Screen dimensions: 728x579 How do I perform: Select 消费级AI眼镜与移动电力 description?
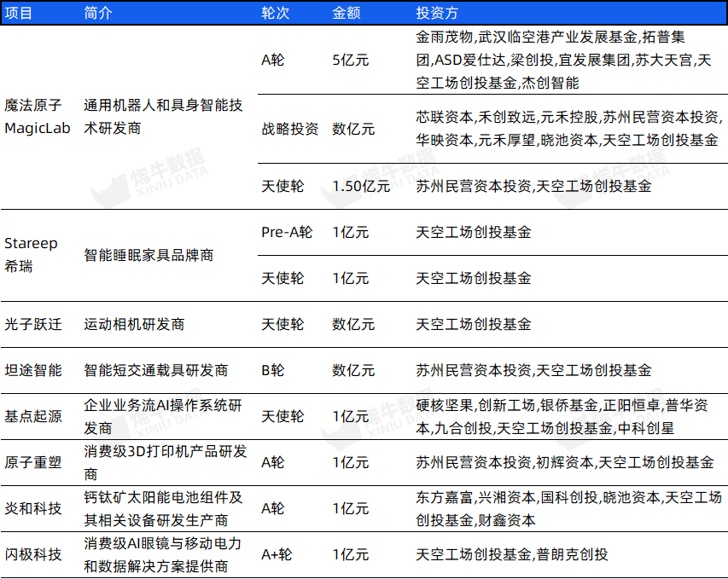coord(163,554)
